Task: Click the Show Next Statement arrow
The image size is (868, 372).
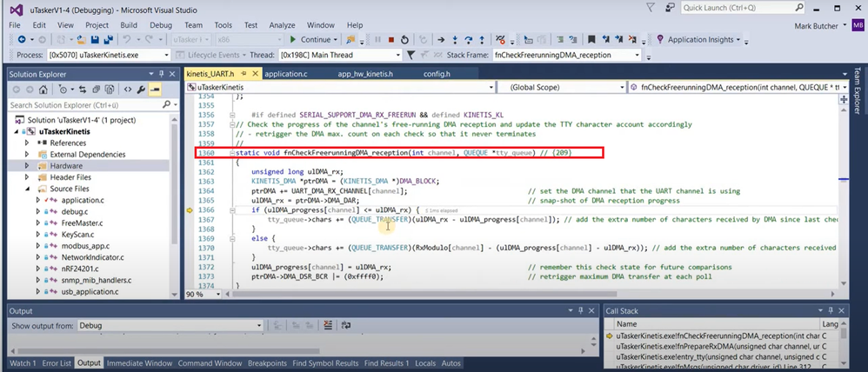Action: 441,40
